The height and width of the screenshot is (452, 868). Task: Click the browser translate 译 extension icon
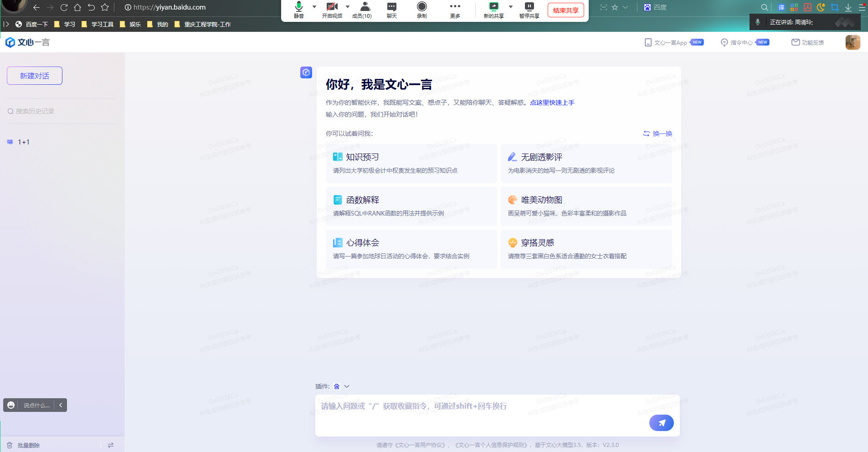[x=781, y=7]
